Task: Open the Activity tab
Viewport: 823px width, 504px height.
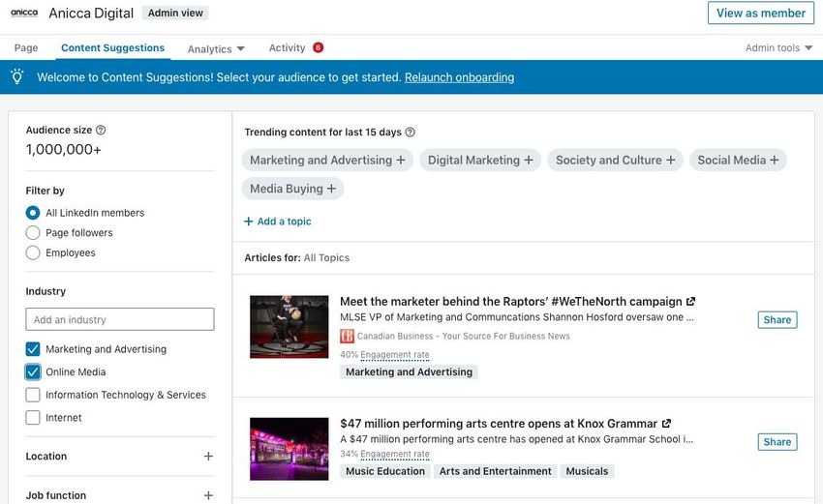Action: tap(288, 47)
